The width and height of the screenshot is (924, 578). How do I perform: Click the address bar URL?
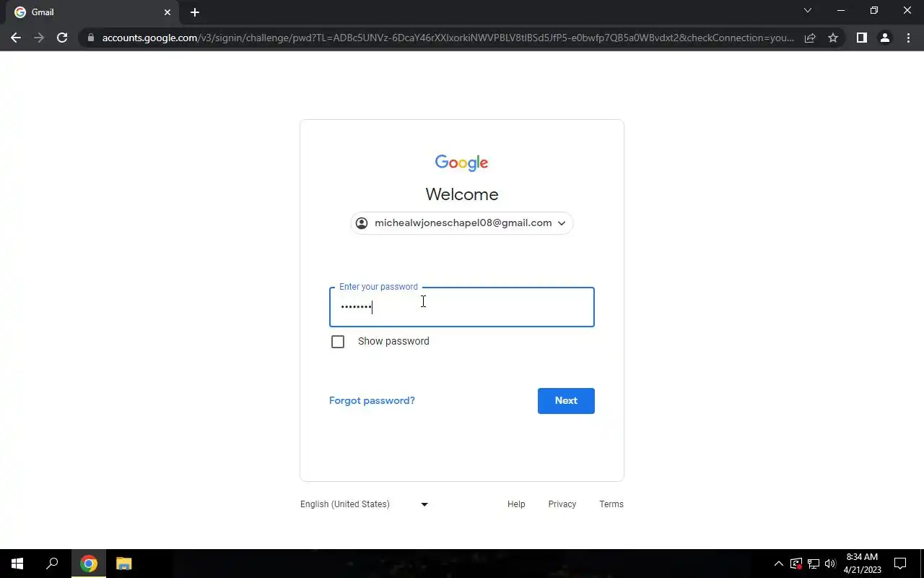click(x=448, y=38)
